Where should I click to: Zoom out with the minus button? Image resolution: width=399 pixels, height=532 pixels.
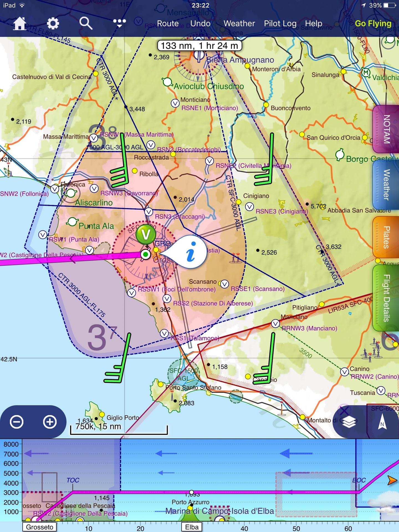17,422
